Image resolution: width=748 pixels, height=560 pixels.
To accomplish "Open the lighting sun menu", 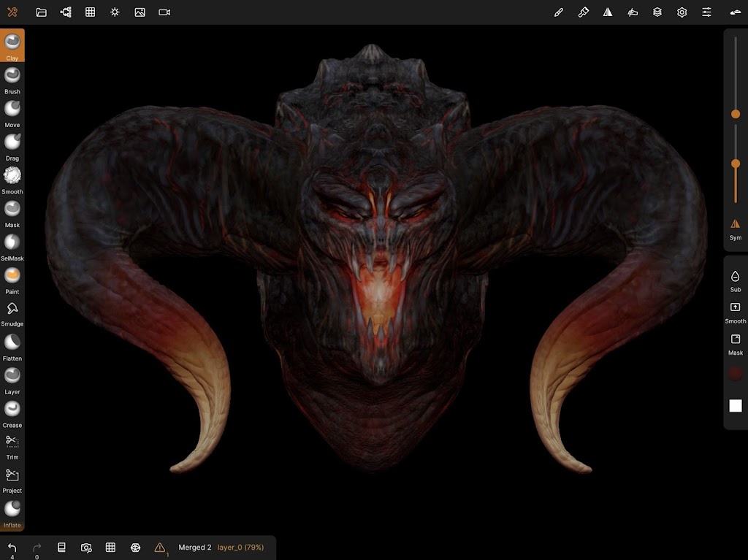I will coord(115,12).
